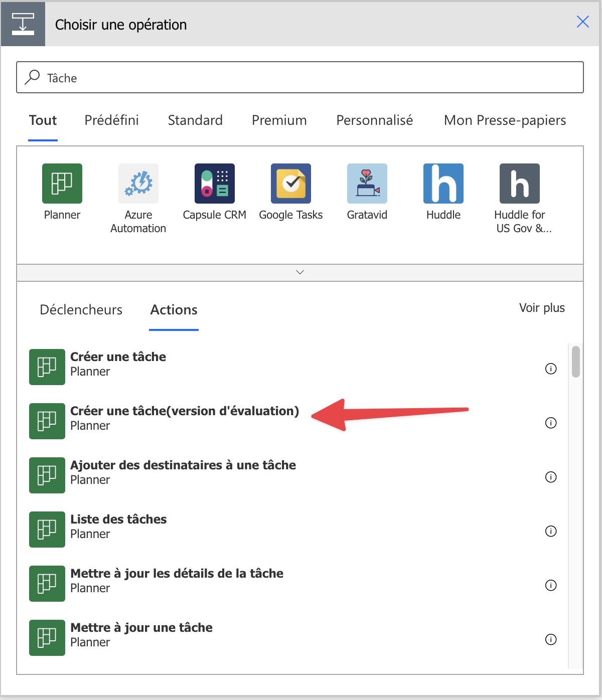602x700 pixels.
Task: Open the Mon Presse-papiers tab
Action: click(505, 120)
